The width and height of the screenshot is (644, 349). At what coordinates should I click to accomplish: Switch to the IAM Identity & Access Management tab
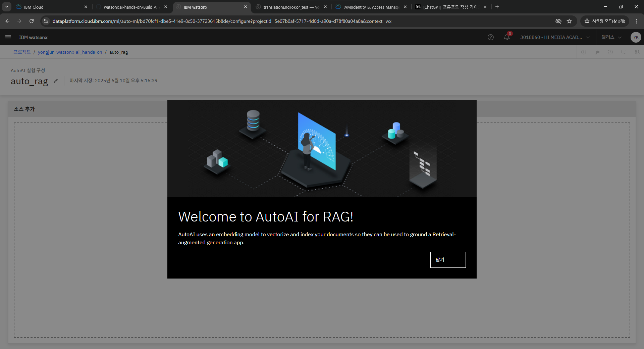(x=371, y=7)
